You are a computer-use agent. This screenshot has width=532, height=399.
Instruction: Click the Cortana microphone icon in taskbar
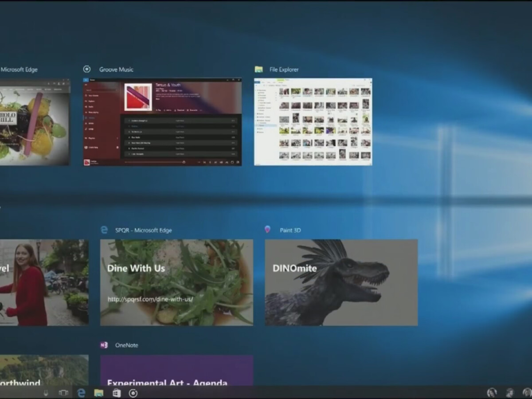click(x=46, y=393)
